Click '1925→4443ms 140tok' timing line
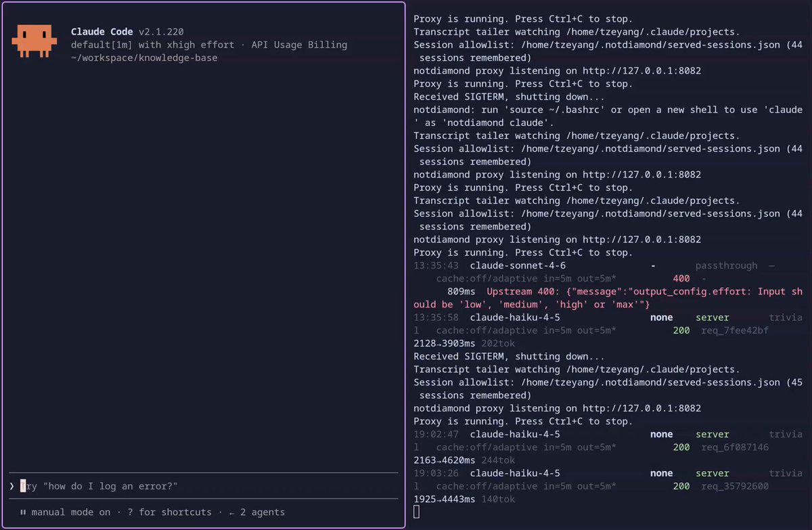 pos(464,499)
